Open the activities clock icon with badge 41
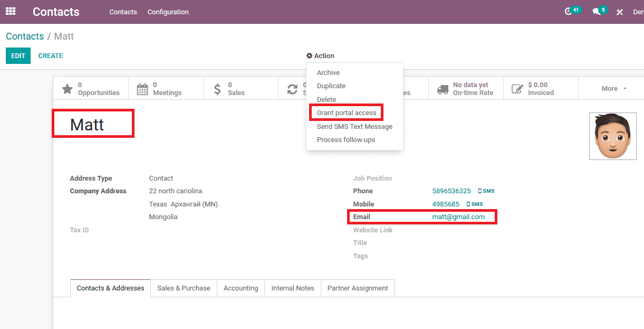Viewport: 644px width, 329px height. click(x=568, y=12)
